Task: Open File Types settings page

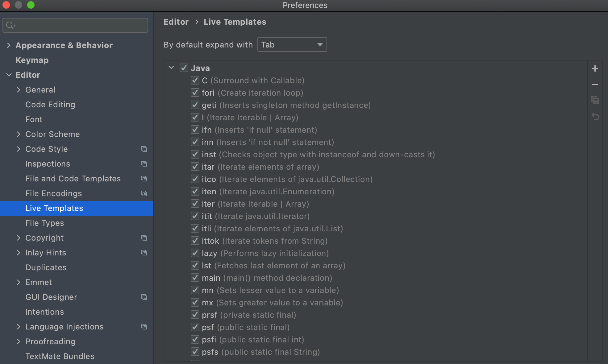Action: click(44, 223)
